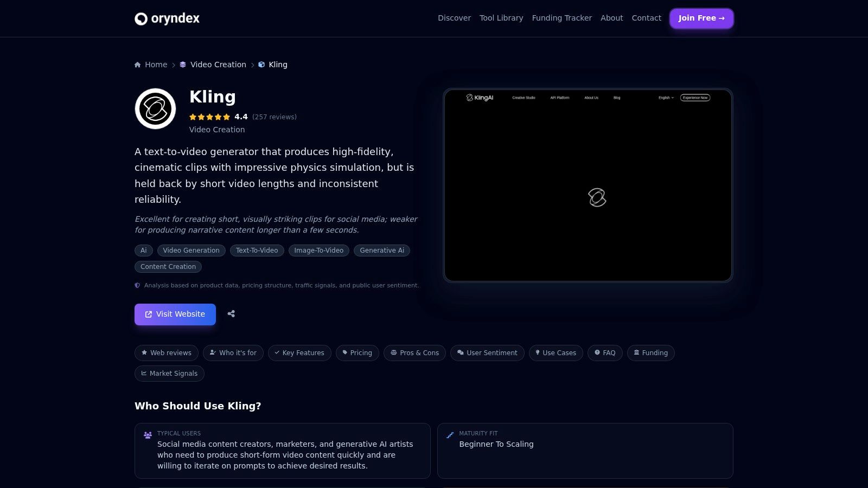Select the Text-To-Video tag
Viewport: 868px width, 488px height.
257,251
